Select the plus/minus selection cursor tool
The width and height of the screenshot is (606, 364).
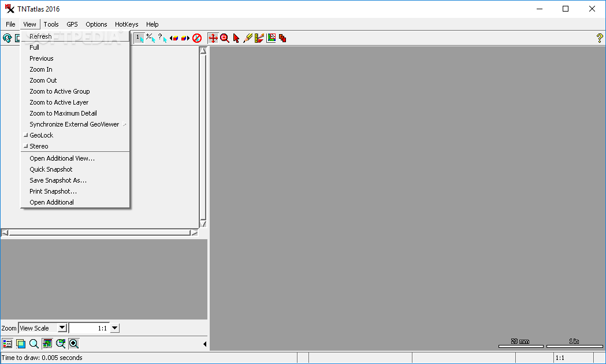tap(151, 38)
